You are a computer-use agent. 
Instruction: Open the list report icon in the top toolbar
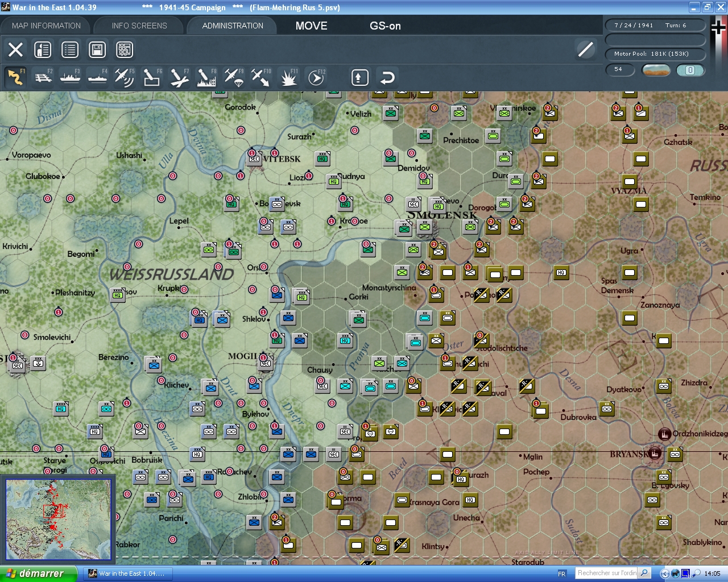(70, 49)
